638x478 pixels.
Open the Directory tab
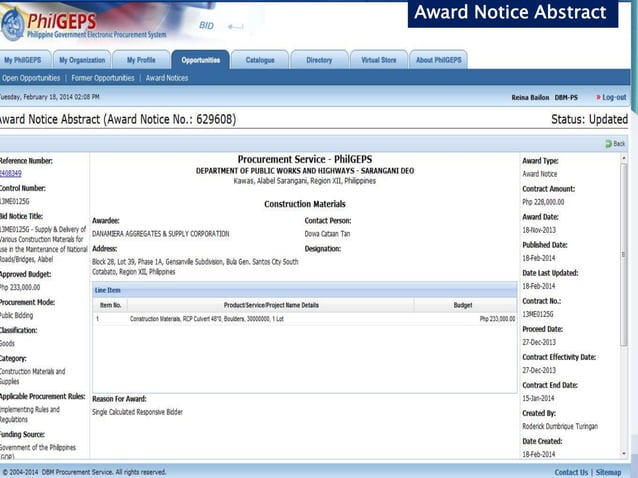click(x=319, y=60)
